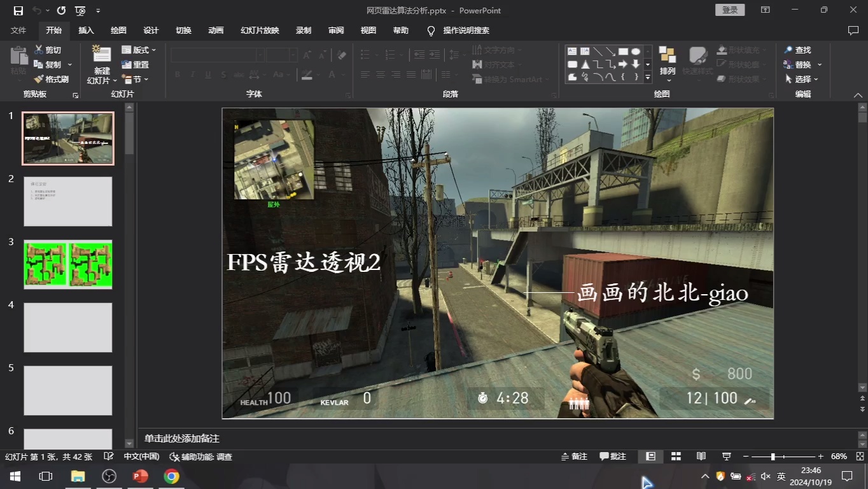868x489 pixels.
Task: Click the New Slide (新建幻灯片) icon
Action: pos(101,55)
